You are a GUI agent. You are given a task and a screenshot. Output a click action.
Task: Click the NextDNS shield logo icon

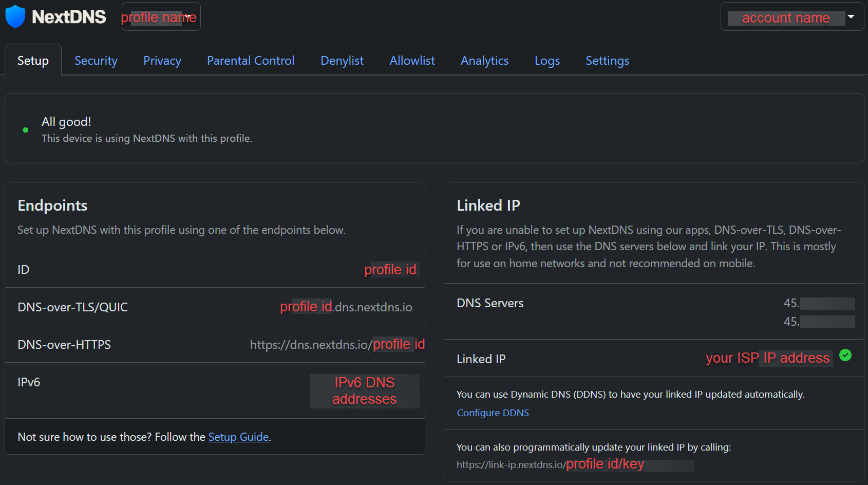[15, 16]
